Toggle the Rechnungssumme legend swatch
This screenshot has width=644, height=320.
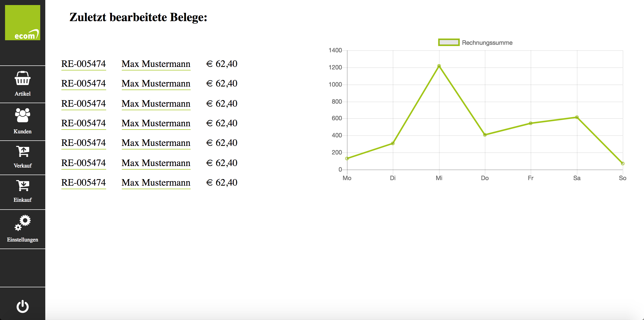(x=449, y=43)
